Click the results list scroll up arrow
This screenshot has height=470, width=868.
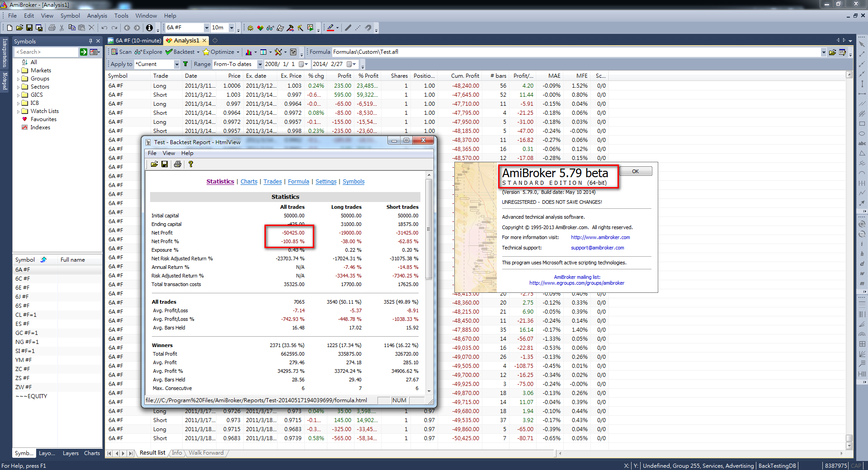pyautogui.click(x=849, y=75)
